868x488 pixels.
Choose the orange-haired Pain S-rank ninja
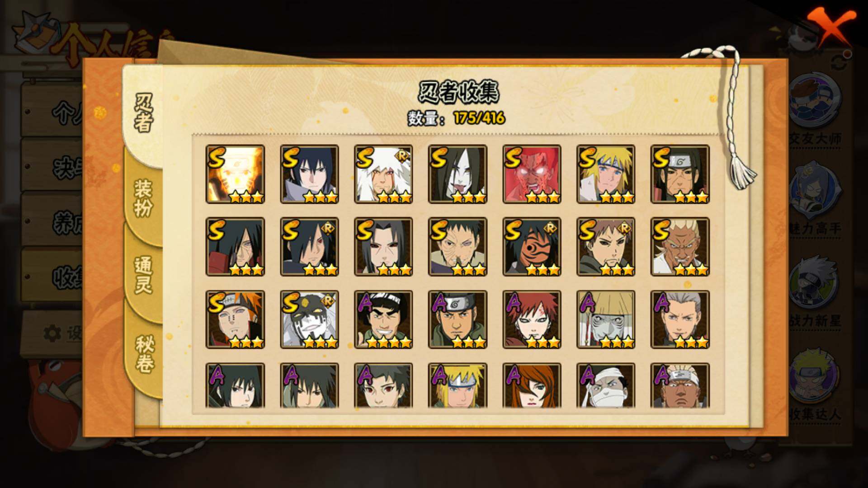pyautogui.click(x=235, y=319)
